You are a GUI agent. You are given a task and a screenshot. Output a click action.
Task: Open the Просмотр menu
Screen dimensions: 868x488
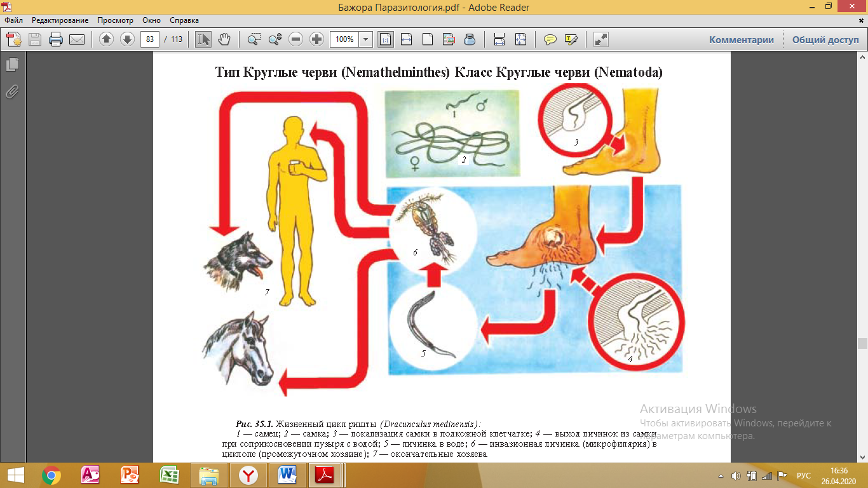tap(115, 21)
